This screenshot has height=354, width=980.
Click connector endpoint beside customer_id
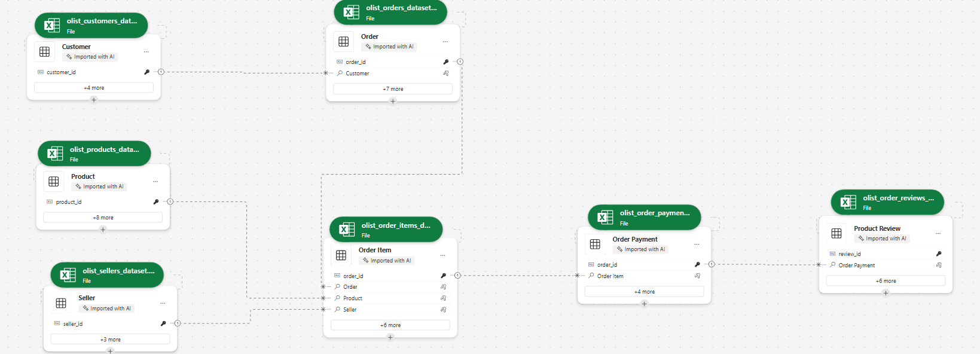click(x=161, y=72)
